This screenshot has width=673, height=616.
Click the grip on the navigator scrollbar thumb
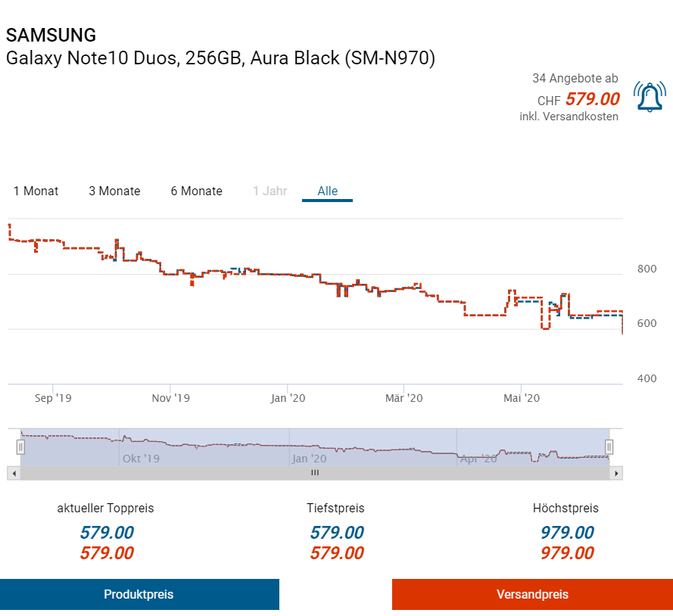point(315,473)
